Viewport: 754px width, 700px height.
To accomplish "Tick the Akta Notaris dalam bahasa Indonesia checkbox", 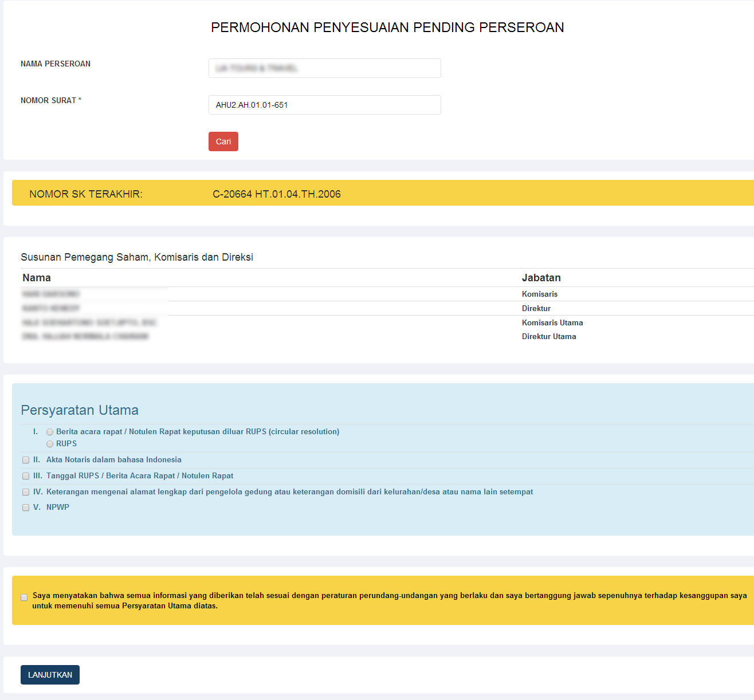I will click(26, 460).
